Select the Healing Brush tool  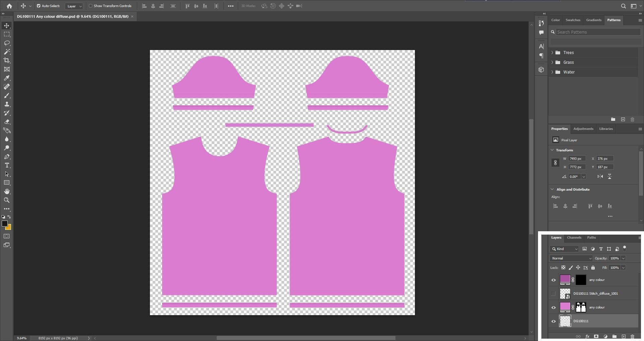[x=7, y=87]
